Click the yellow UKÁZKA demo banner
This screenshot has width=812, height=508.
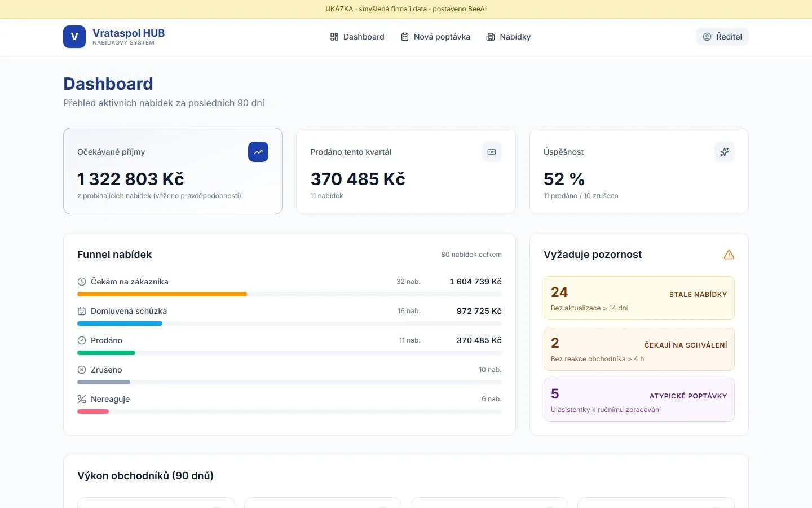(406, 9)
